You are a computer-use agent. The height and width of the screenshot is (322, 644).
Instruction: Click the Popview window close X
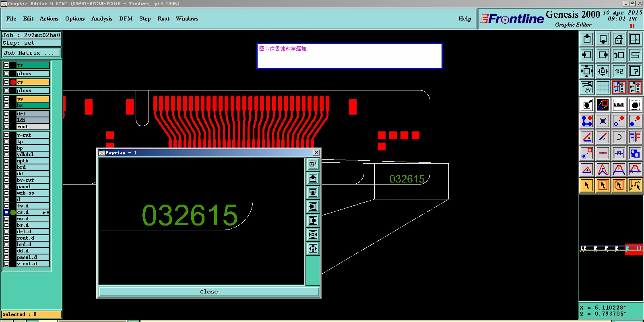(316, 153)
